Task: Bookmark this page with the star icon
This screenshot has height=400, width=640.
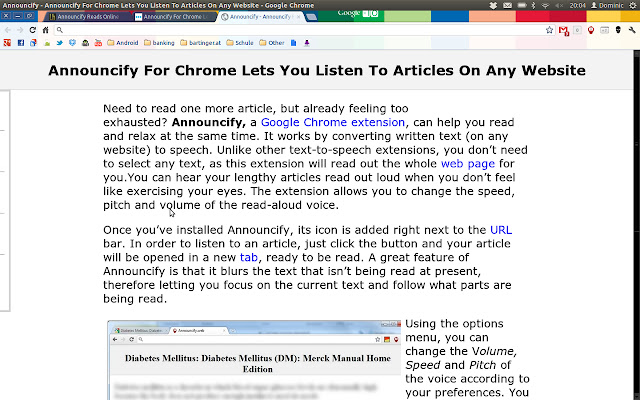Action: (549, 30)
